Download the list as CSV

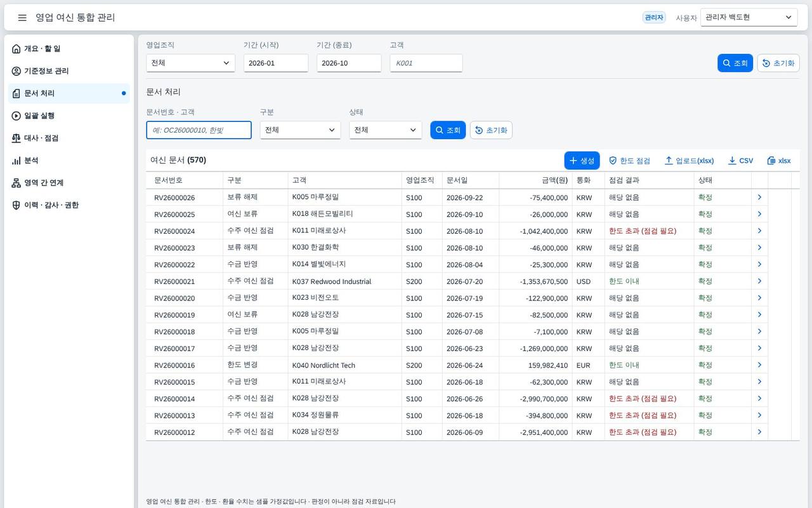tap(740, 161)
